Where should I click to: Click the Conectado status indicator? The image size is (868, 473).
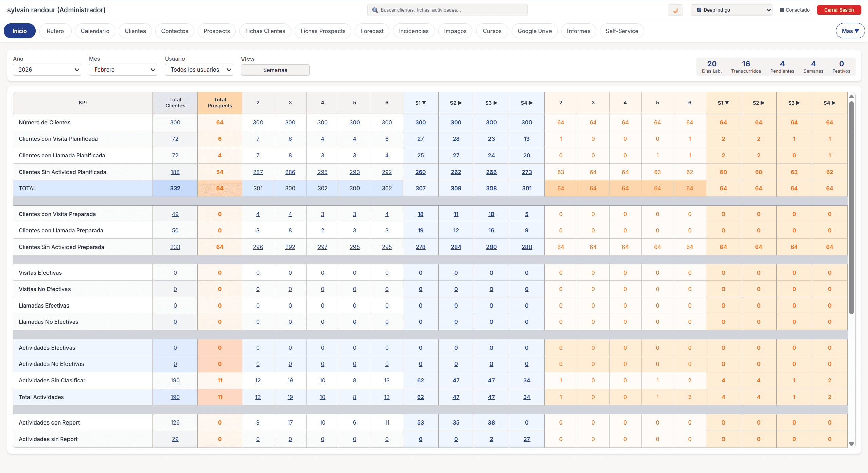[x=795, y=10]
